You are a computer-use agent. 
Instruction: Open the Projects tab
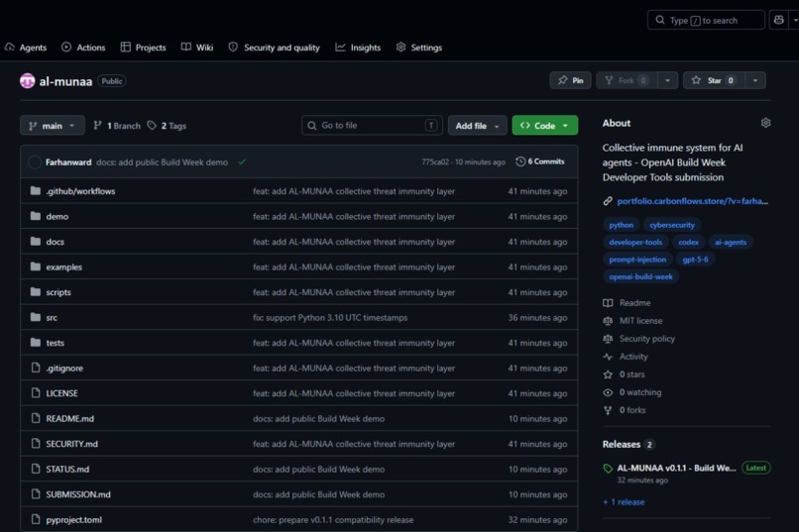(x=143, y=48)
